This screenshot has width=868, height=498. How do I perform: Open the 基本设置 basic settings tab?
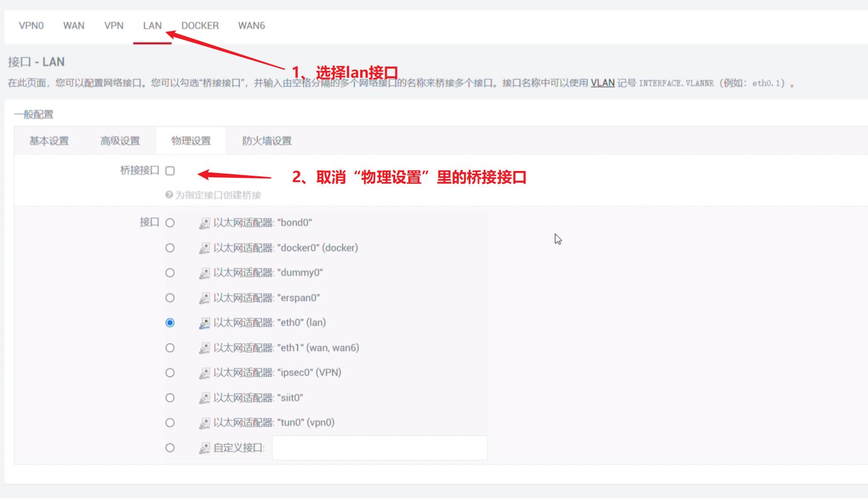tap(49, 141)
